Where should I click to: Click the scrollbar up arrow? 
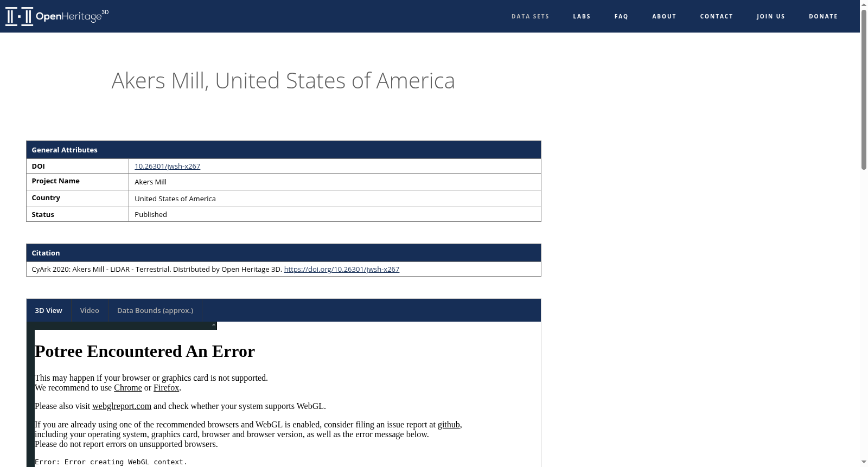point(864,4)
